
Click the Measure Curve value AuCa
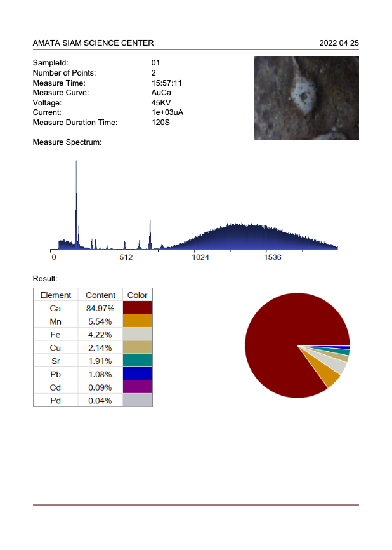pos(161,93)
